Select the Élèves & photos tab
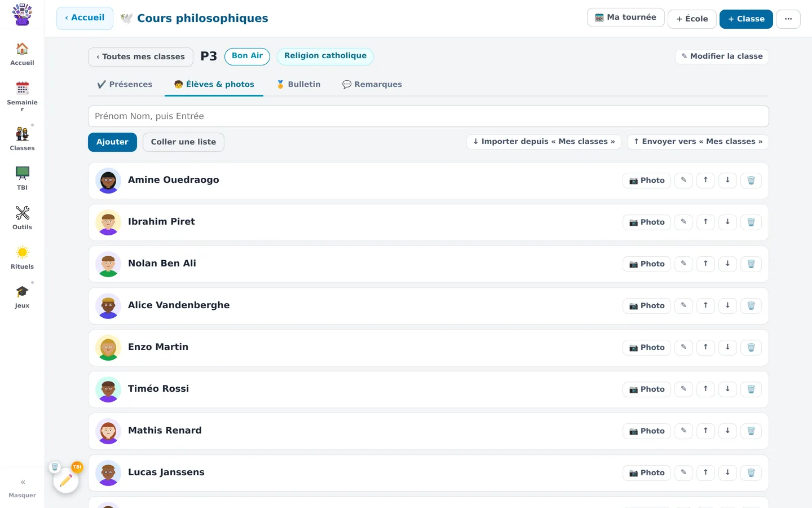812x508 pixels. [214, 85]
